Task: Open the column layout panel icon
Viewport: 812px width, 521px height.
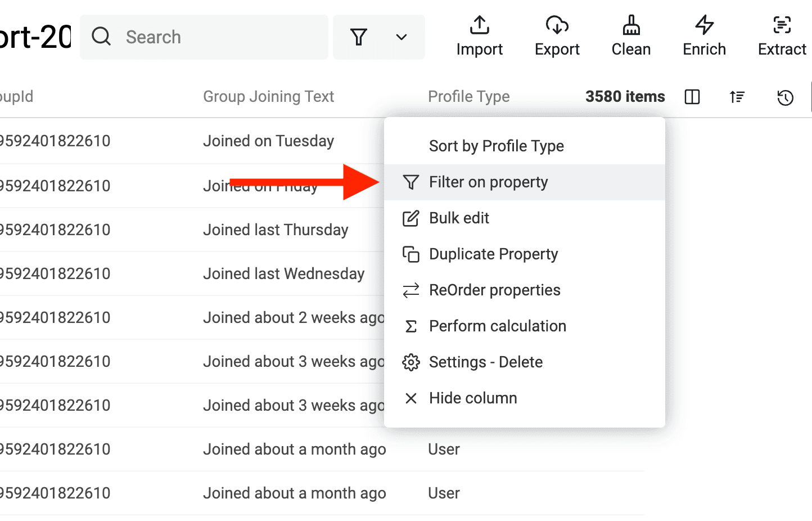Action: click(692, 97)
